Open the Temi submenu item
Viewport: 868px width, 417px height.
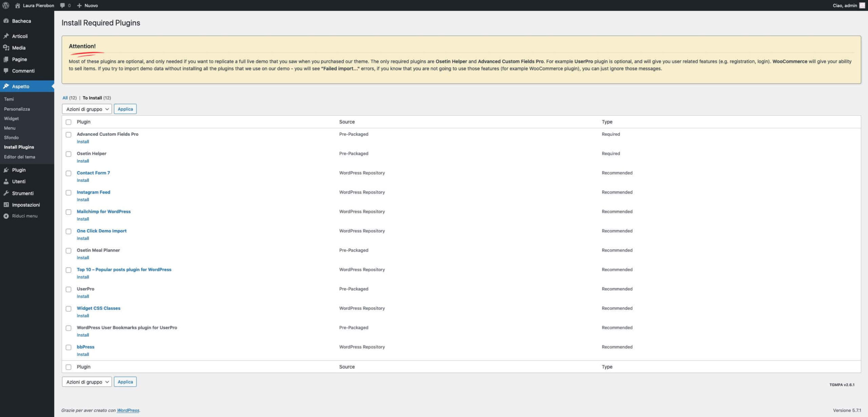click(9, 99)
